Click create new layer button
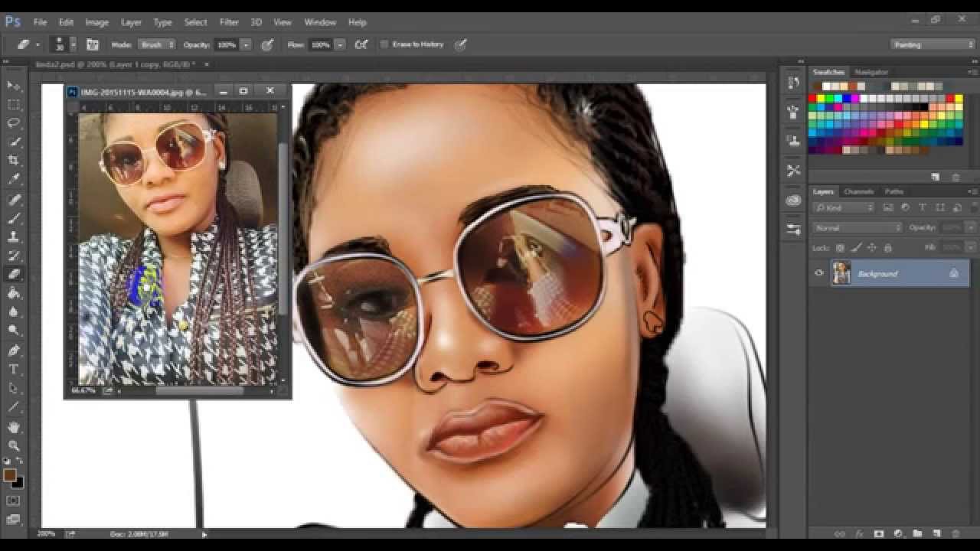The height and width of the screenshot is (551, 980). [936, 533]
